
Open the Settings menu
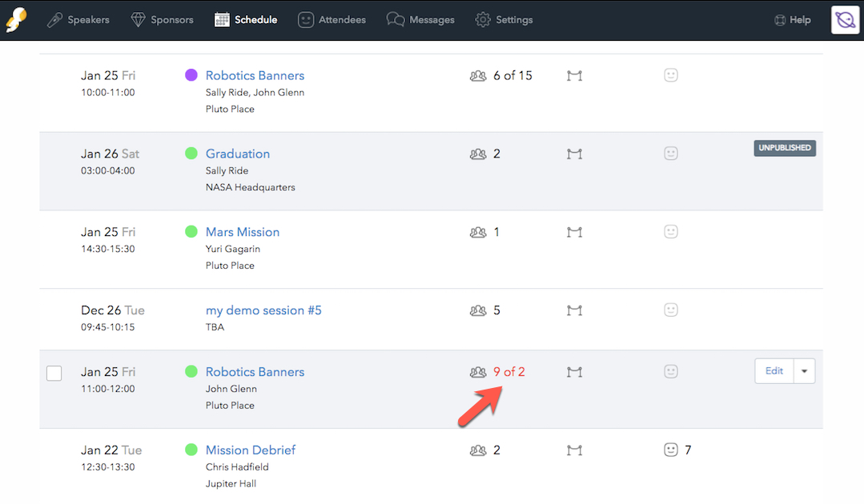click(x=504, y=20)
